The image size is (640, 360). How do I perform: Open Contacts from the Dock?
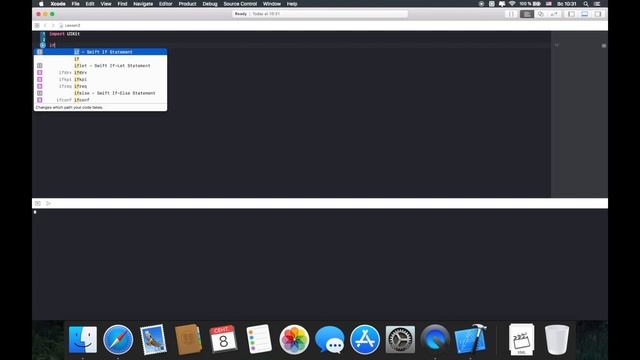pos(188,339)
